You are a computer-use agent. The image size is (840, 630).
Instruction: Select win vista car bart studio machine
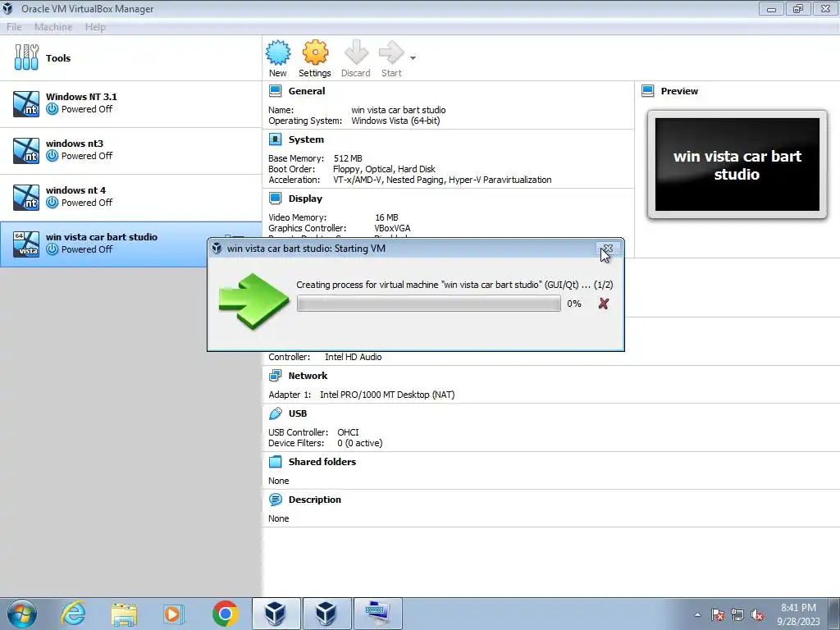pos(130,244)
